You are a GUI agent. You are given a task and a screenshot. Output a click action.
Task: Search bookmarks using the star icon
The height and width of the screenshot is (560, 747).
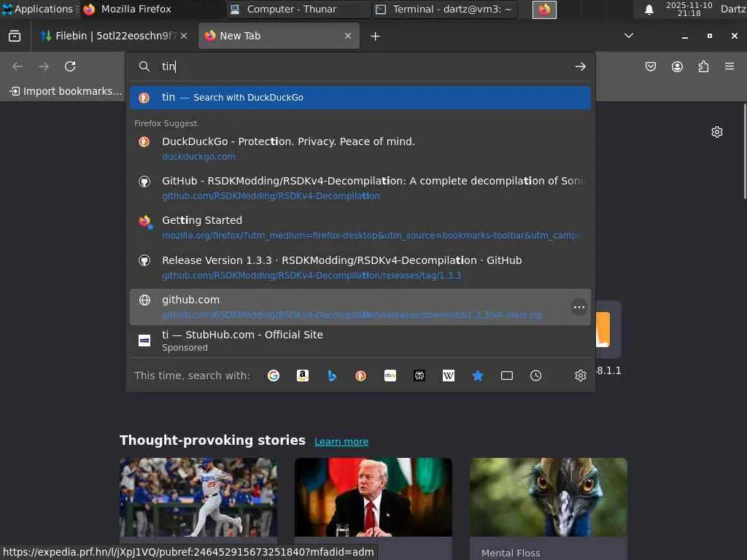(478, 376)
